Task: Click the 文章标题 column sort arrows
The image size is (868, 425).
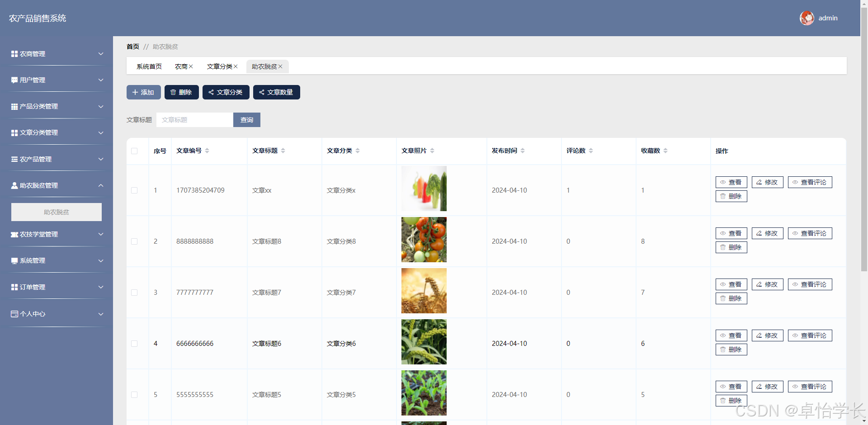Action: 283,151
